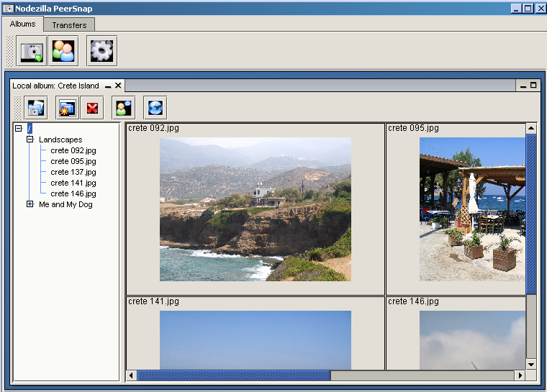Close the Local album: Crete Island tab
The height and width of the screenshot is (392, 547).
click(x=118, y=86)
